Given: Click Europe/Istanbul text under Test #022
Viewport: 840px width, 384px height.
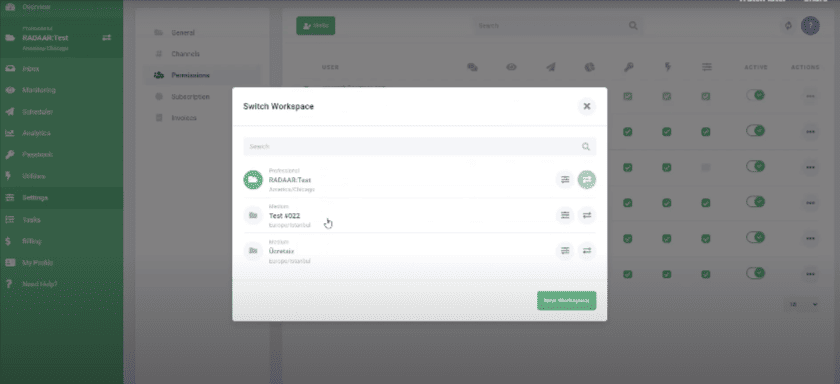Looking at the screenshot, I should [x=289, y=225].
